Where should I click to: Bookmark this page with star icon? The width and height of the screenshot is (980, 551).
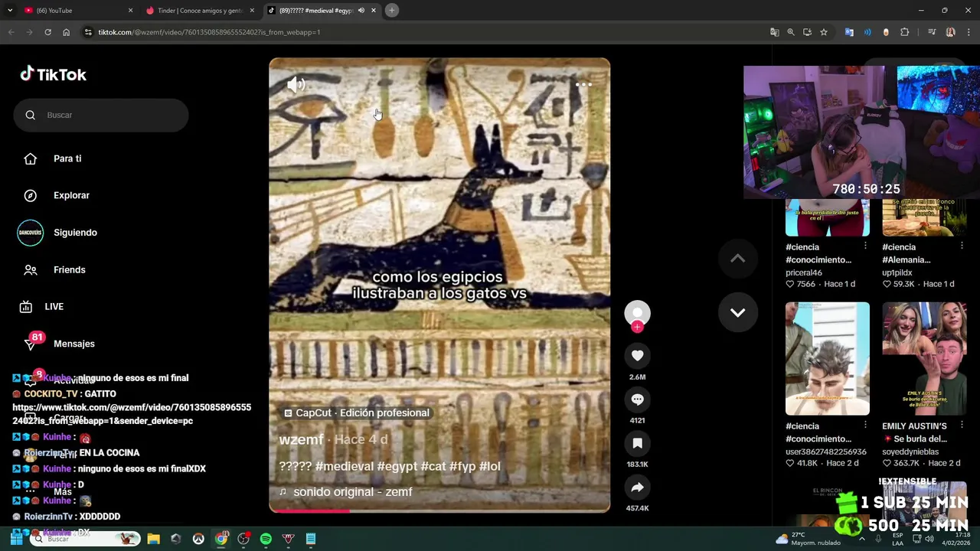pos(824,32)
